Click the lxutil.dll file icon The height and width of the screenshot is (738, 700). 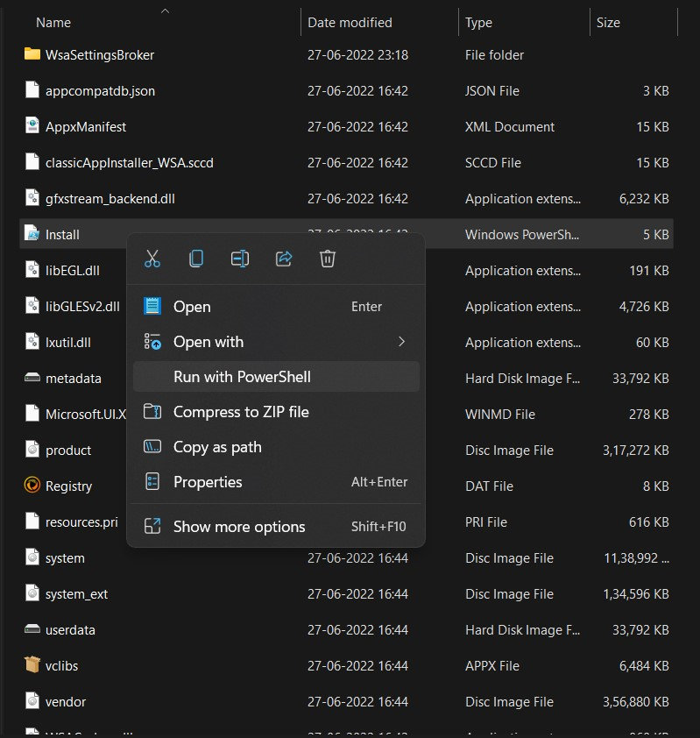pyautogui.click(x=32, y=341)
